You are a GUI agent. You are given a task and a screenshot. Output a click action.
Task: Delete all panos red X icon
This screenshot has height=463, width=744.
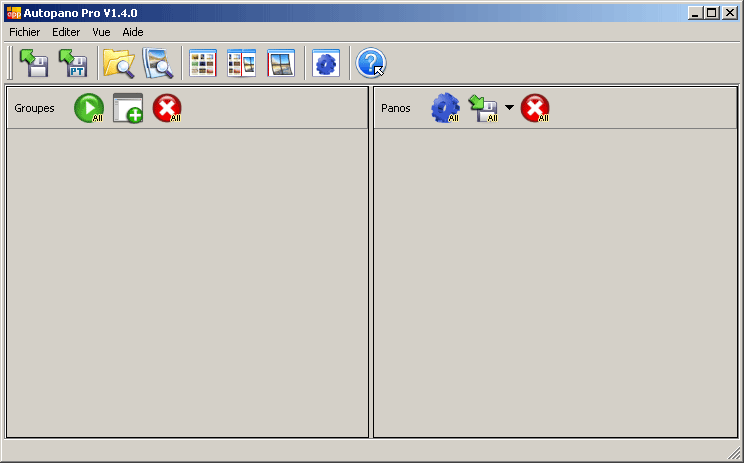pyautogui.click(x=535, y=108)
